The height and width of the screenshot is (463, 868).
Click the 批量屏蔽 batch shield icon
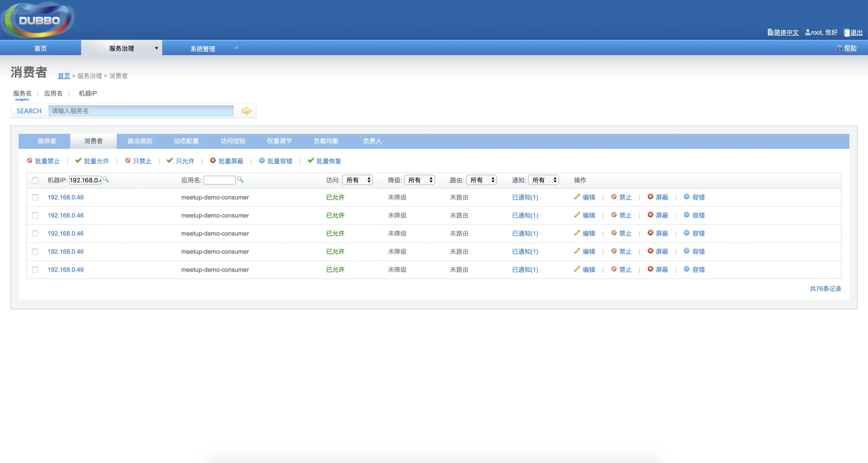[213, 161]
